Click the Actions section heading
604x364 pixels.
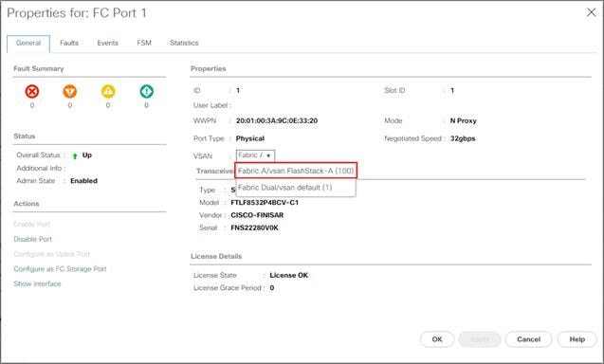click(x=27, y=204)
